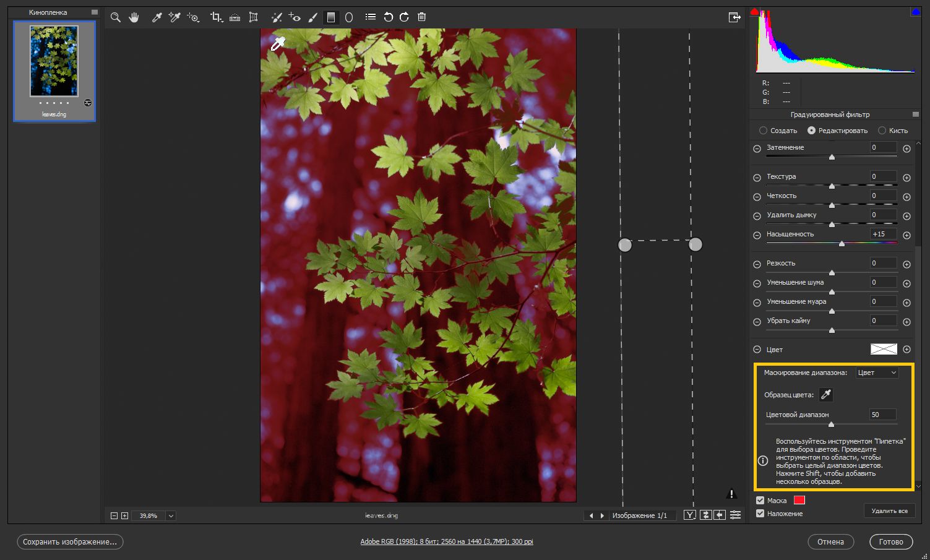The height and width of the screenshot is (560, 930).
Task: Open the preferences list icon in toolbar
Action: 370,17
